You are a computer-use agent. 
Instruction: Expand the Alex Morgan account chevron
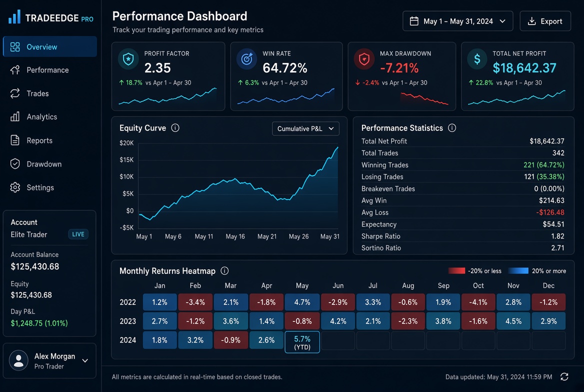tap(85, 360)
